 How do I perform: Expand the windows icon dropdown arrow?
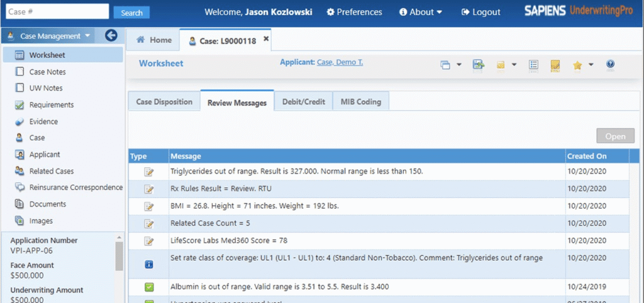pos(459,65)
